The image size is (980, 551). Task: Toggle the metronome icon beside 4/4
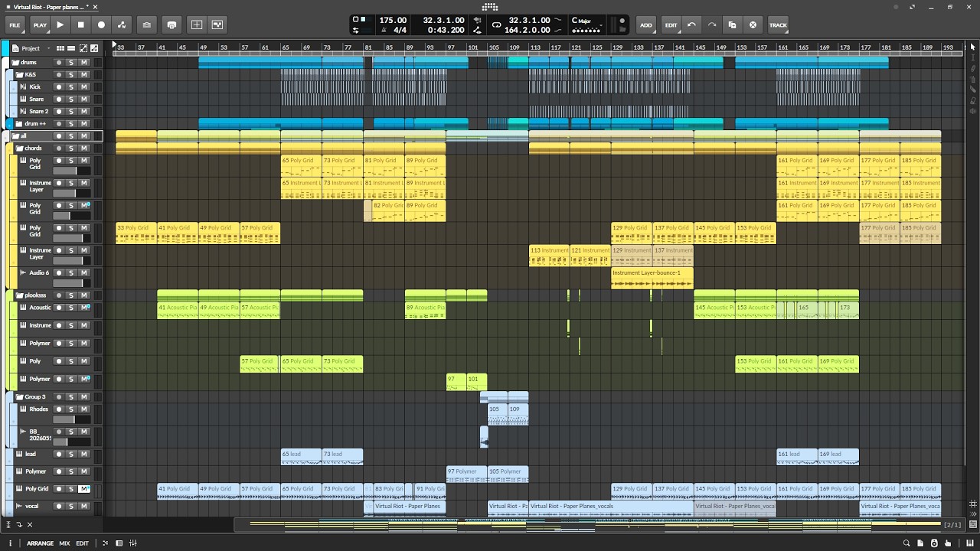point(384,30)
